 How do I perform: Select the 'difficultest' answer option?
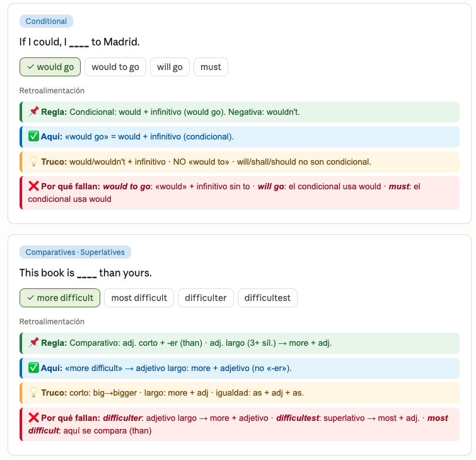click(x=267, y=298)
